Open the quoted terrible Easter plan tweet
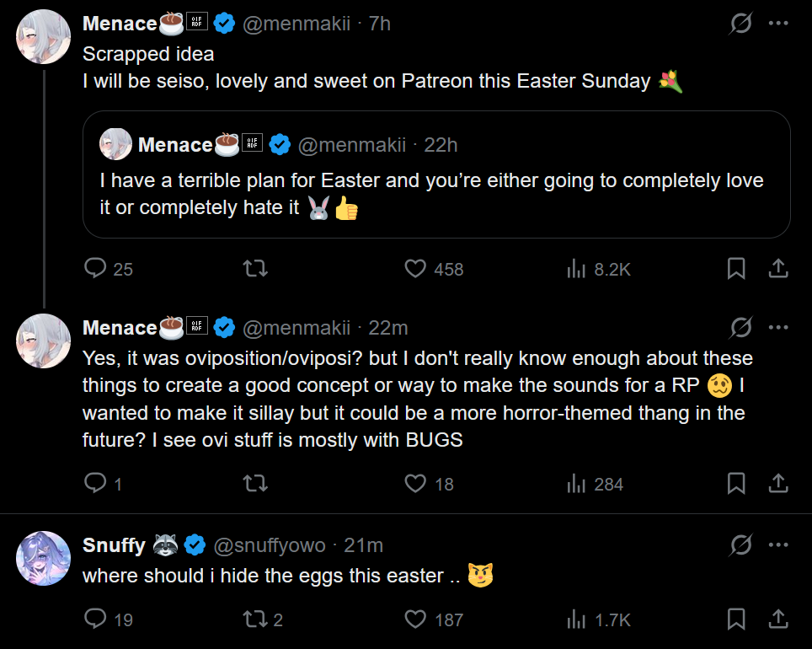812x649 pixels. [435, 194]
